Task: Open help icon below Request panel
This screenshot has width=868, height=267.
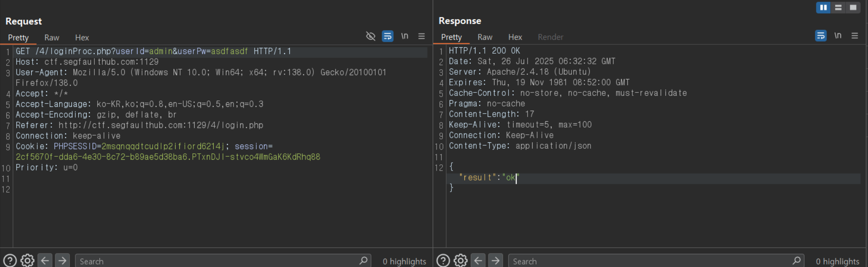Action: tap(10, 261)
